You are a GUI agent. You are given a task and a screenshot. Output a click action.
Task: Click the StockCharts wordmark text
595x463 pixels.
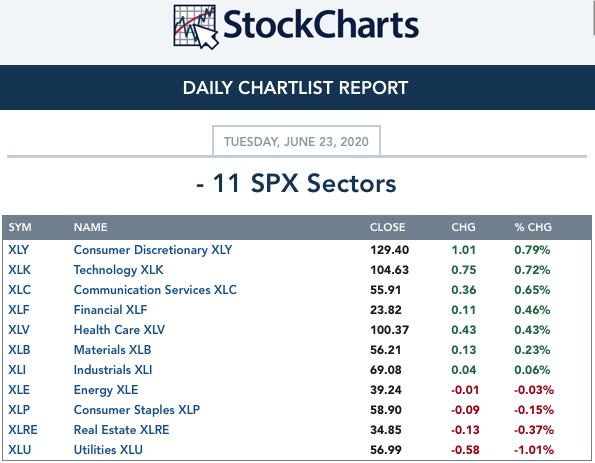pos(321,25)
